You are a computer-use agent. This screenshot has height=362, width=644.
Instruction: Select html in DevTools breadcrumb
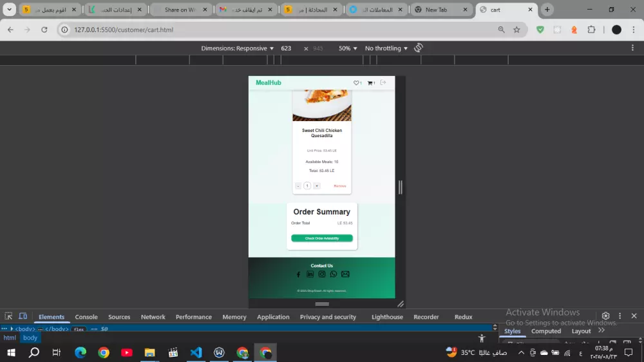tap(10, 338)
